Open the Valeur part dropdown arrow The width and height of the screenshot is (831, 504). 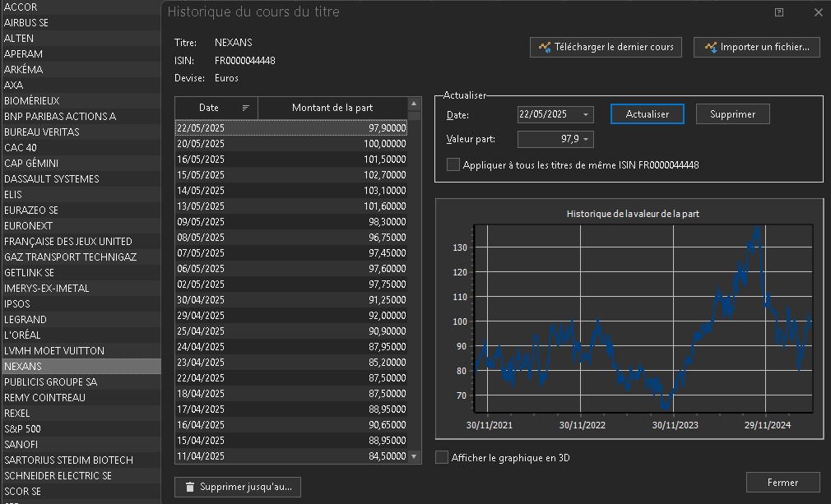[x=586, y=139]
